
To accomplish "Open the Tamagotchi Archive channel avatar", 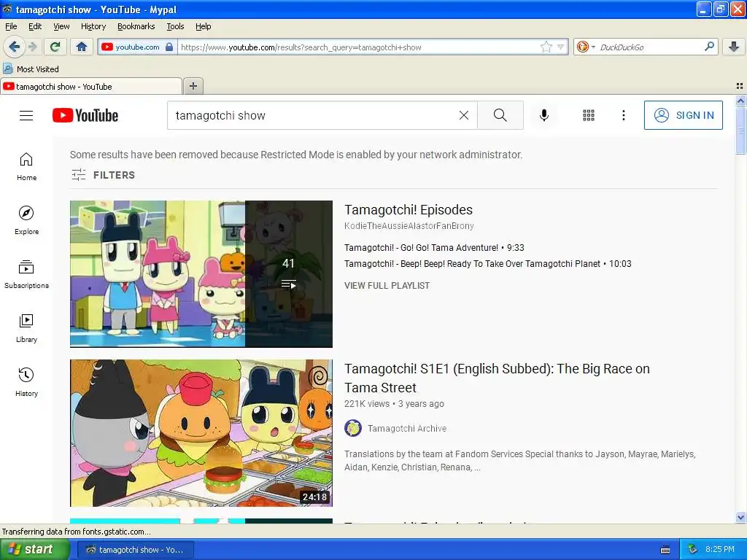I will click(x=353, y=428).
